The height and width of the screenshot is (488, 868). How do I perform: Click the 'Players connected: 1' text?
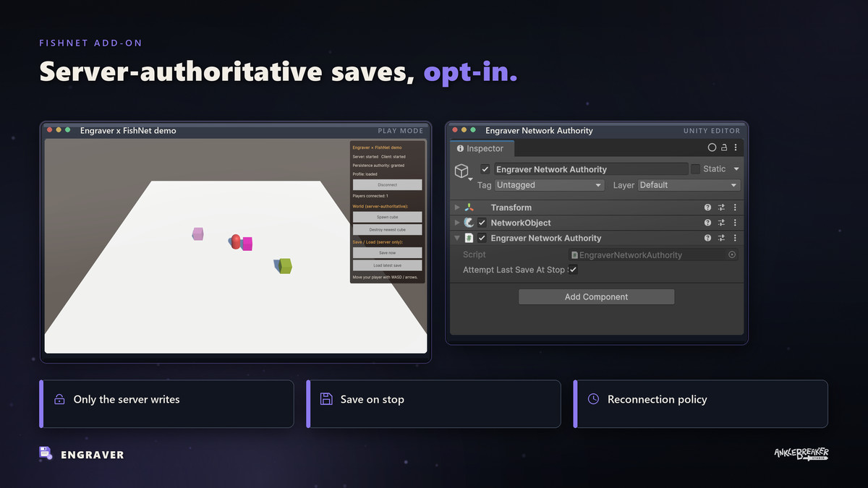370,195
